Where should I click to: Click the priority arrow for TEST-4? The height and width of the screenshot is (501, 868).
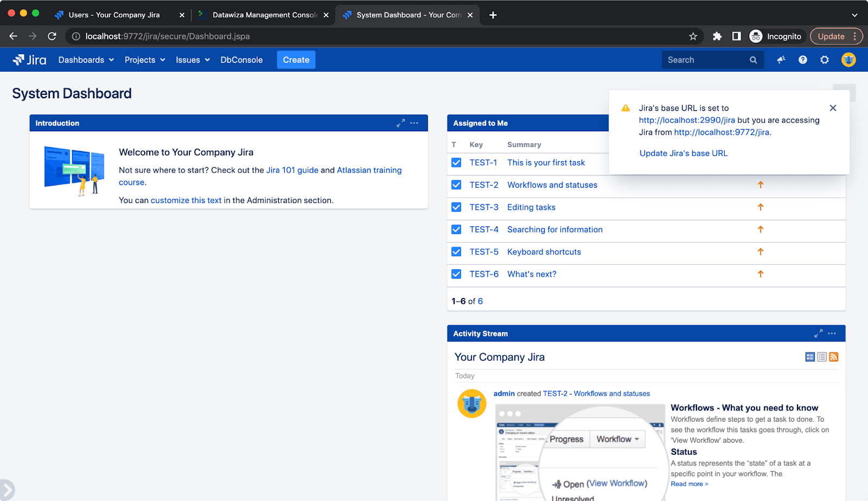coord(761,230)
